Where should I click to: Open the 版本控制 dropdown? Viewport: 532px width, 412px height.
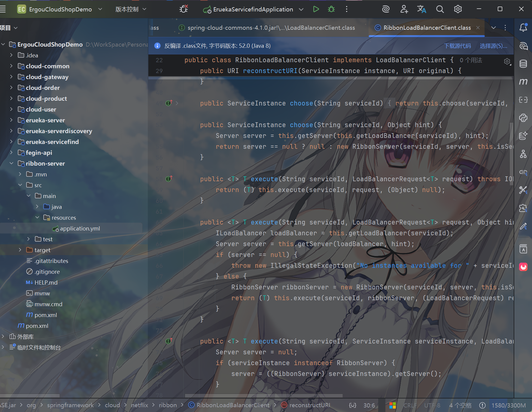coord(131,9)
